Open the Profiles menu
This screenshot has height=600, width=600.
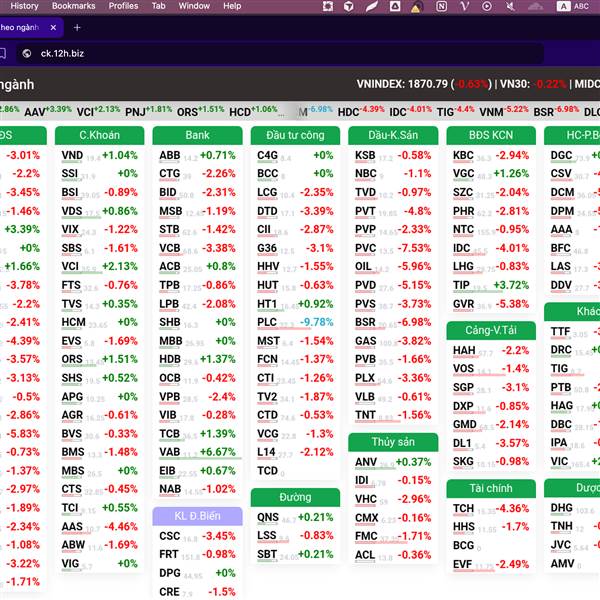[123, 6]
